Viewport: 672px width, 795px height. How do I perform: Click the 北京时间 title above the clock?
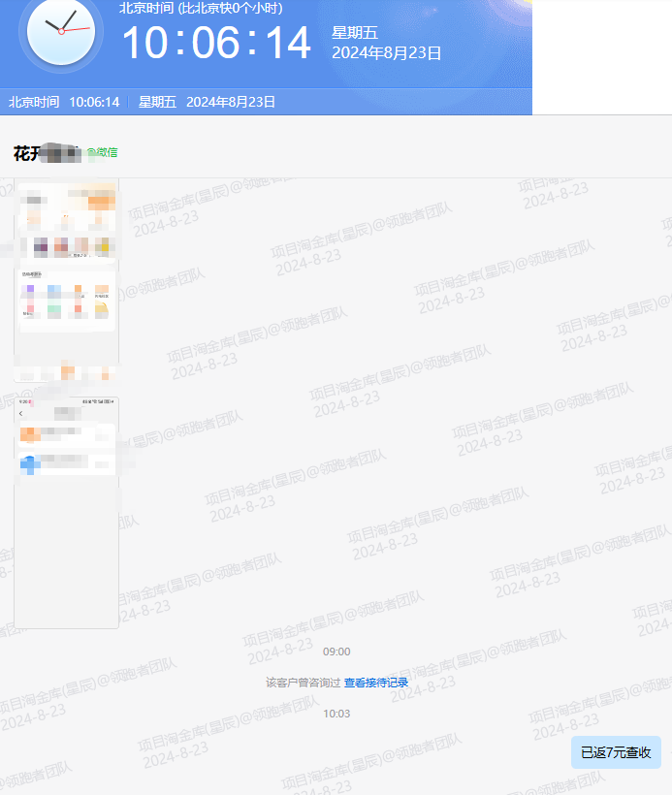[200, 8]
